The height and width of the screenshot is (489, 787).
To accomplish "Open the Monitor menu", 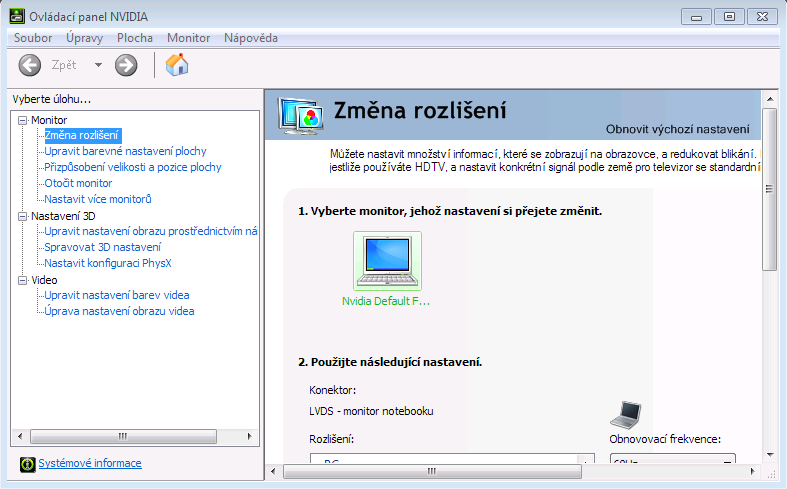I will [x=188, y=38].
